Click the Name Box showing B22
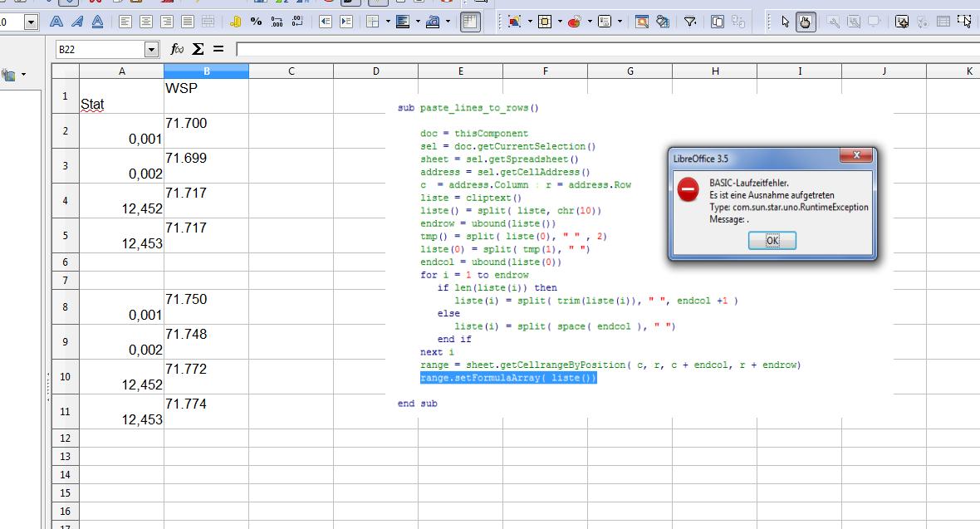The image size is (980, 529). [100, 49]
